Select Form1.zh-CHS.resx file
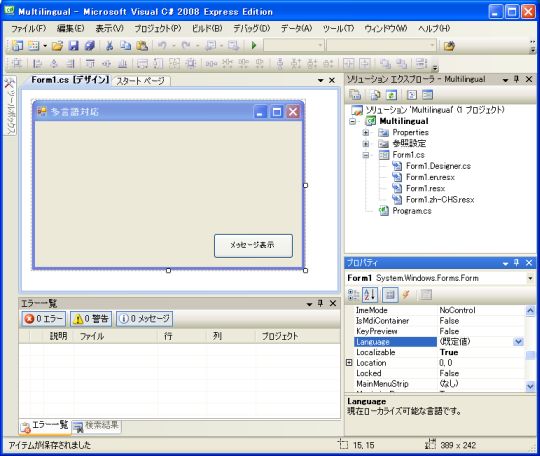 [440, 199]
